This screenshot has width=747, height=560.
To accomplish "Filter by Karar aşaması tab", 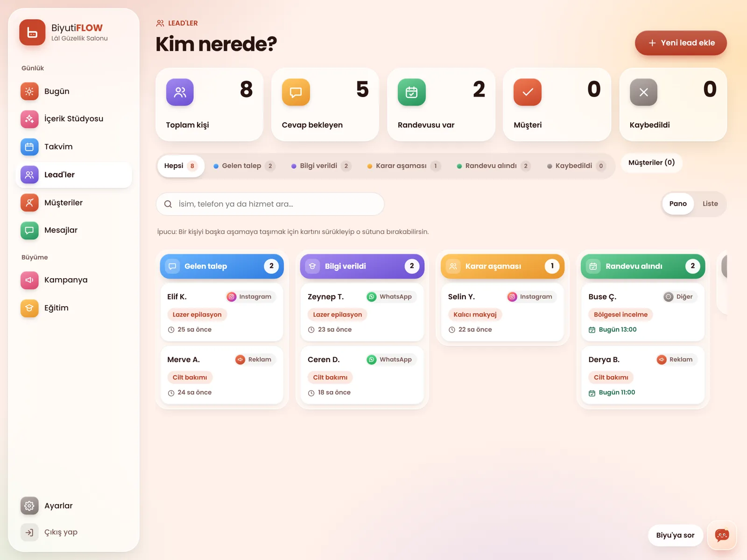I will point(404,166).
